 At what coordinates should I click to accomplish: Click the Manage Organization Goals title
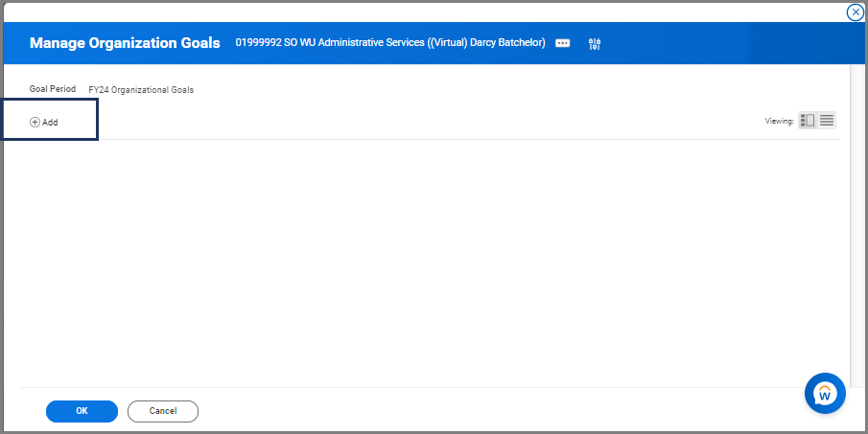tap(125, 43)
